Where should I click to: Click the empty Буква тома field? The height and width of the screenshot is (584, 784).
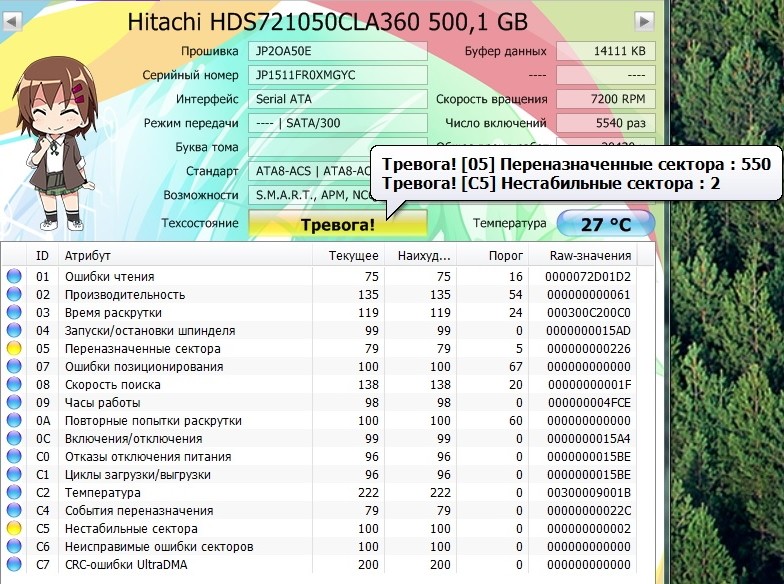click(310, 146)
